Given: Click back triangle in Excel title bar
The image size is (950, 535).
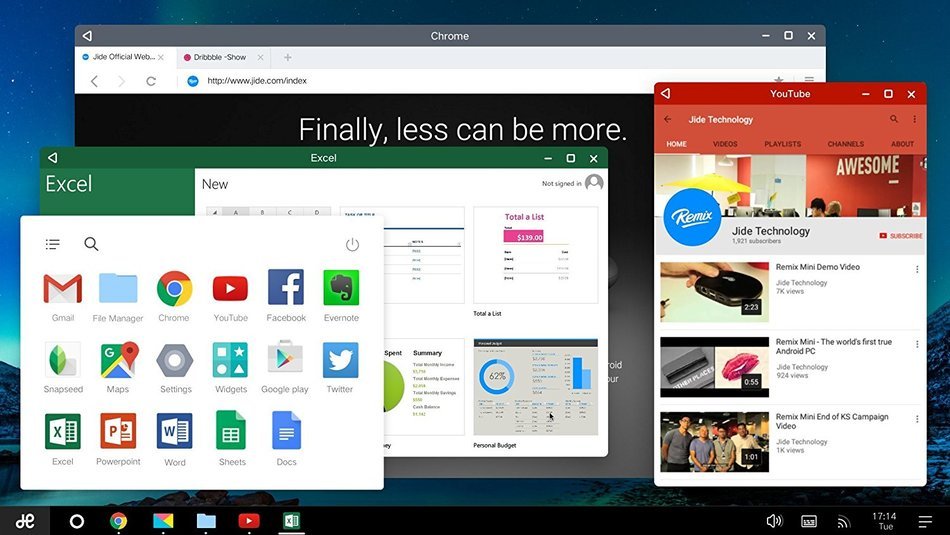Looking at the screenshot, I should click(52, 158).
